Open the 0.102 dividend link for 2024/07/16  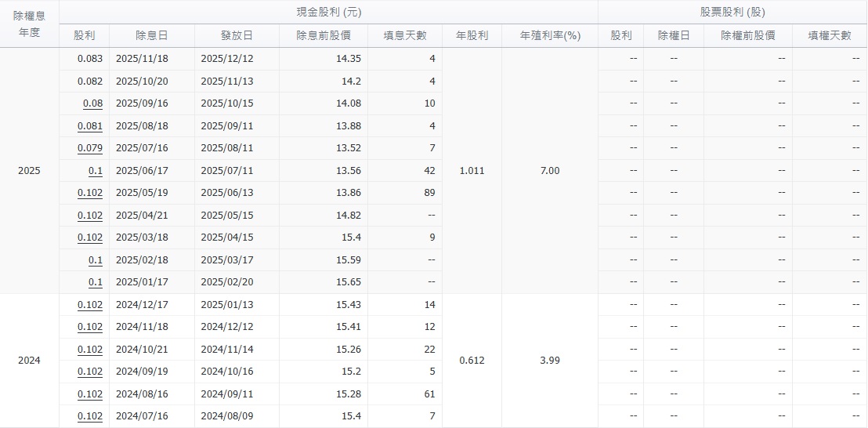pos(90,416)
